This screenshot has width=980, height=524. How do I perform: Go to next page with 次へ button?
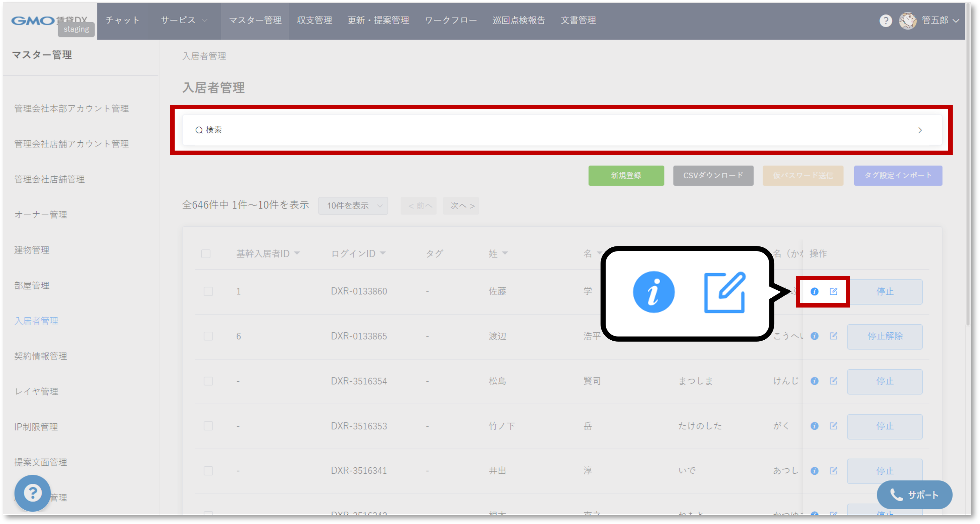(x=461, y=206)
